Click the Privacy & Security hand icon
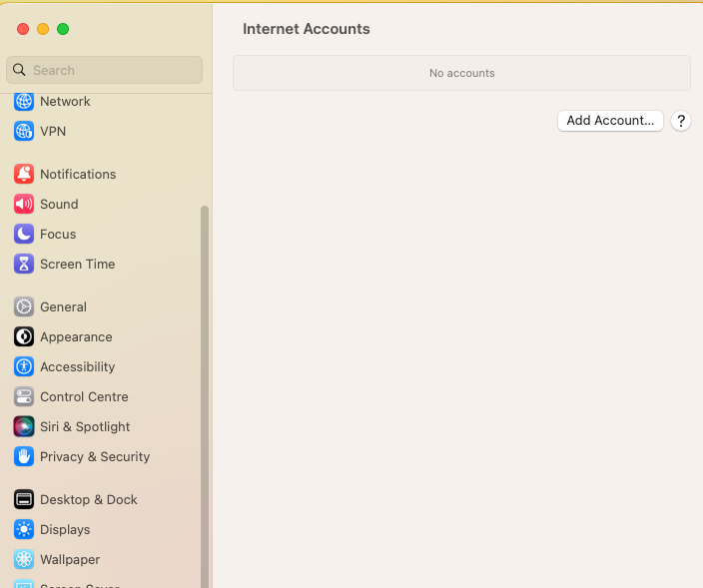The height and width of the screenshot is (588, 703). pyautogui.click(x=24, y=456)
